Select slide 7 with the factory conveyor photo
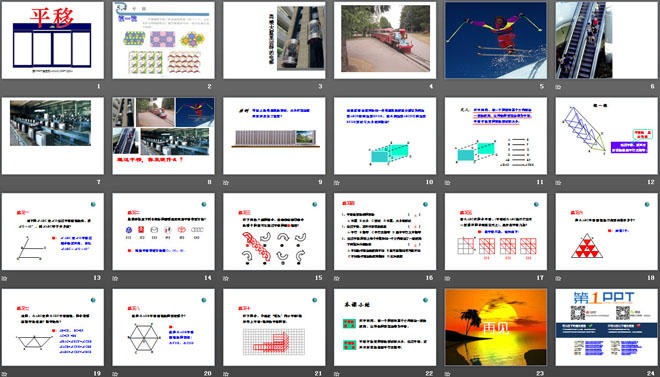 53,136
